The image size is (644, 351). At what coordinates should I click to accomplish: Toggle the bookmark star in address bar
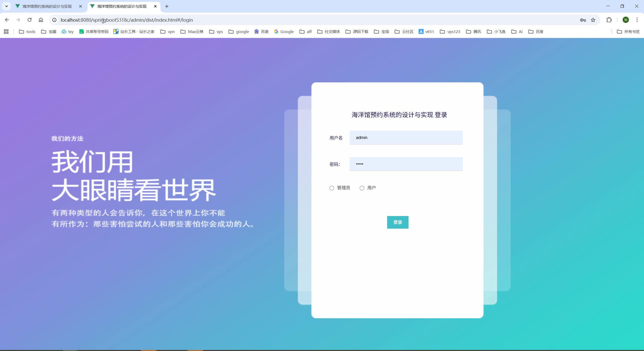coord(593,20)
